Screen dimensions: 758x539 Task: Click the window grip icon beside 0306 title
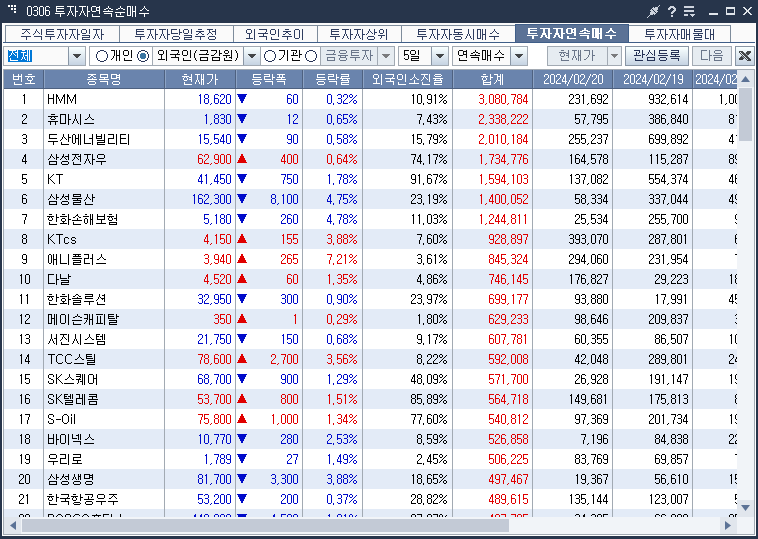click(x=12, y=8)
